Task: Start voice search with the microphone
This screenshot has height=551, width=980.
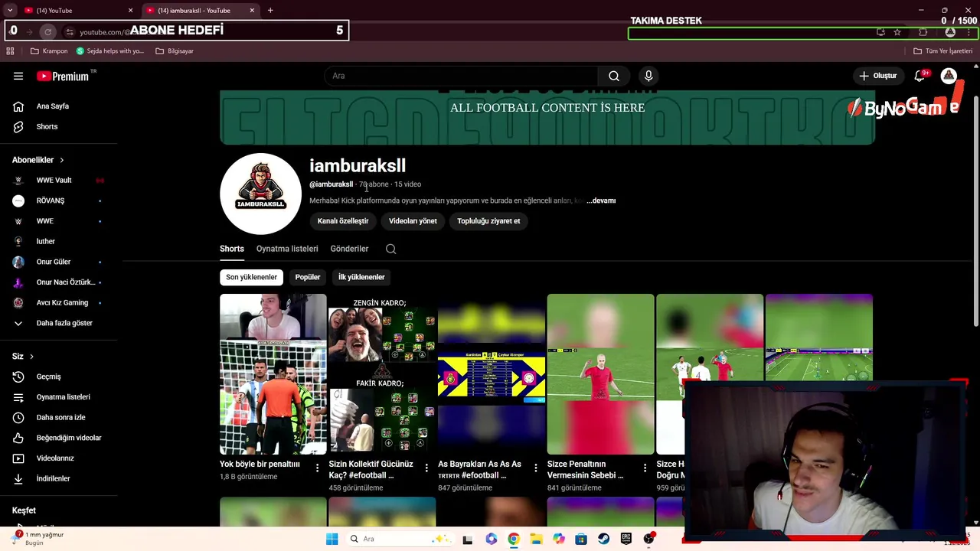Action: (648, 76)
